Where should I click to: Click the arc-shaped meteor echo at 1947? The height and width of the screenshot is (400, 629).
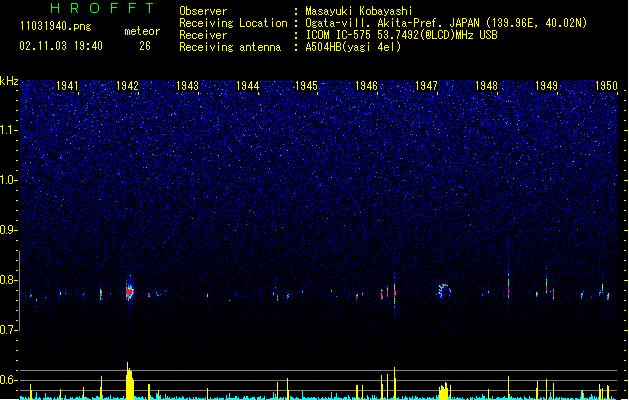tap(443, 290)
